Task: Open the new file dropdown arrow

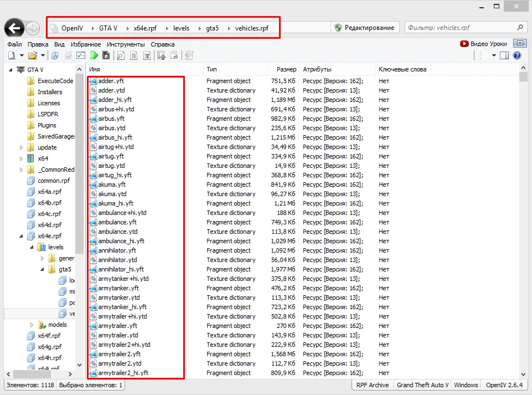Action: pos(22,55)
